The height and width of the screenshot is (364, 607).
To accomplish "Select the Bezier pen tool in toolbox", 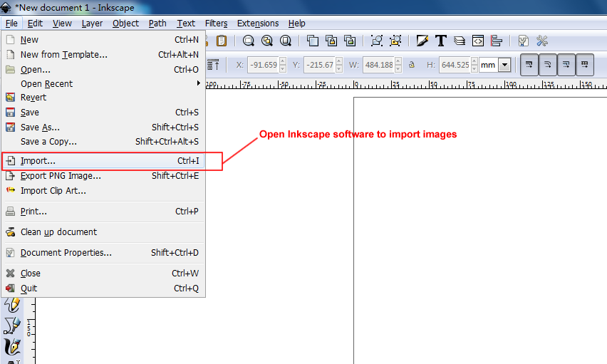I will (x=13, y=326).
